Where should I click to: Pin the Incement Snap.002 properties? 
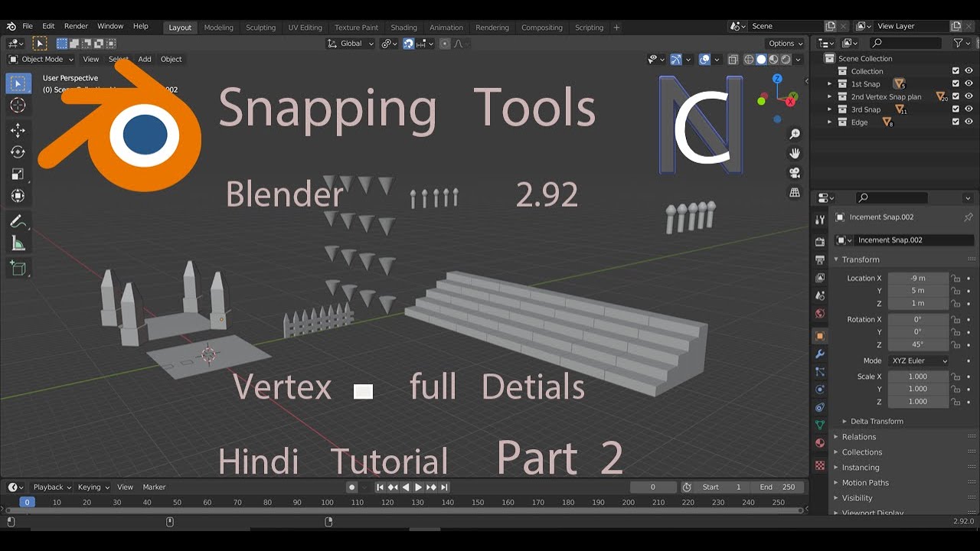pos(968,217)
